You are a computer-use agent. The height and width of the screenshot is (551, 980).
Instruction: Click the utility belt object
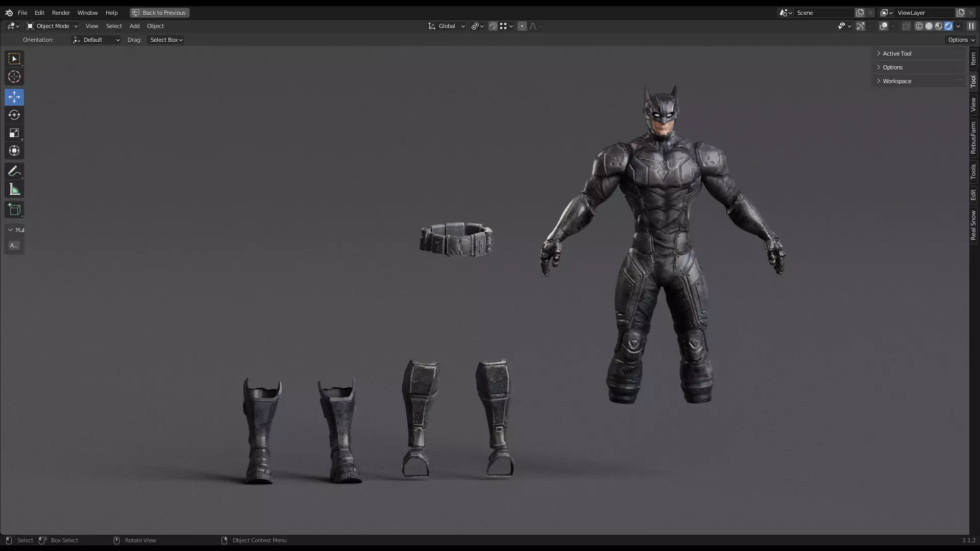tap(456, 239)
